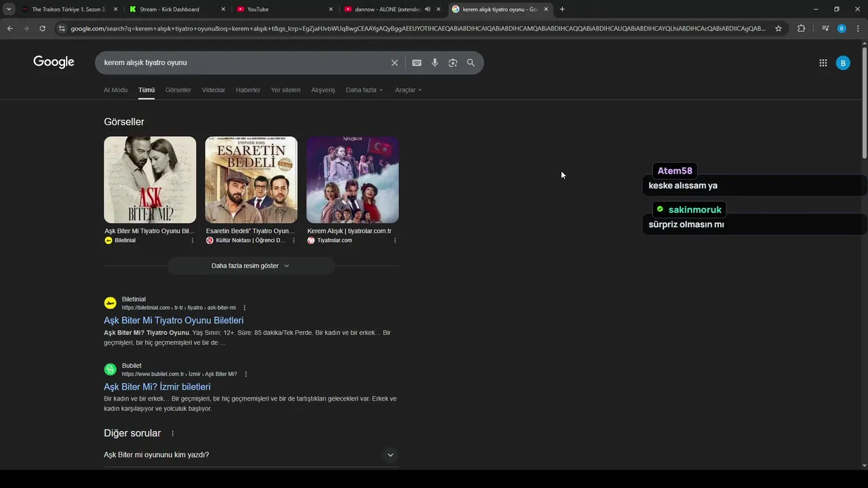Viewport: 868px width, 488px height.
Task: Search by image with Google Lens
Action: (x=453, y=63)
